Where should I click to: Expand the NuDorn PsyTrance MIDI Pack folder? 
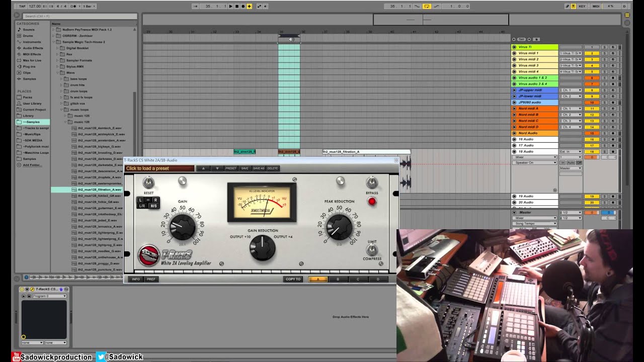tap(53, 30)
